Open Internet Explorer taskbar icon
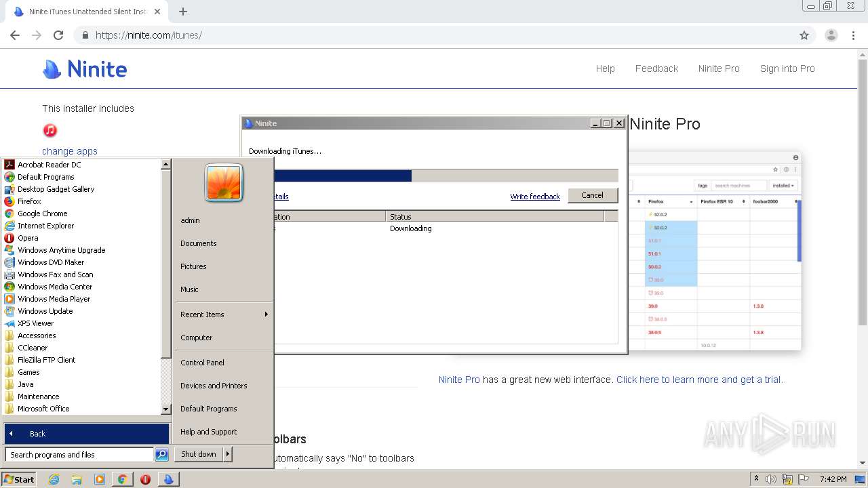The image size is (868, 488). [x=54, y=479]
